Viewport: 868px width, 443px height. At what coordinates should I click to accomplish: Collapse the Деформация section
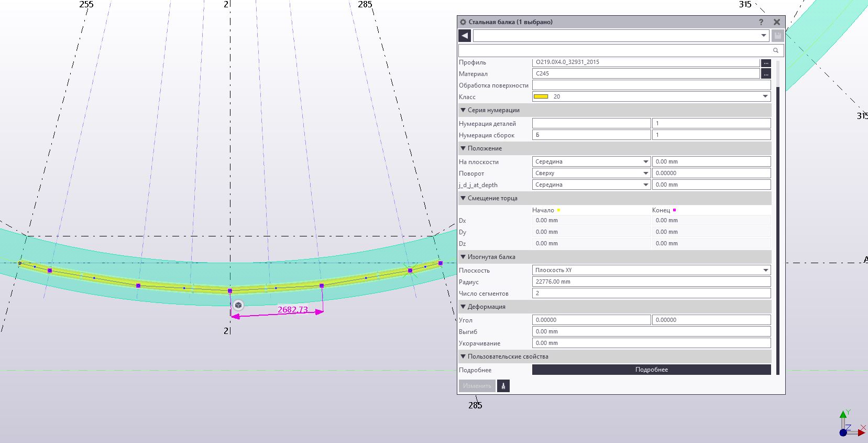point(463,307)
